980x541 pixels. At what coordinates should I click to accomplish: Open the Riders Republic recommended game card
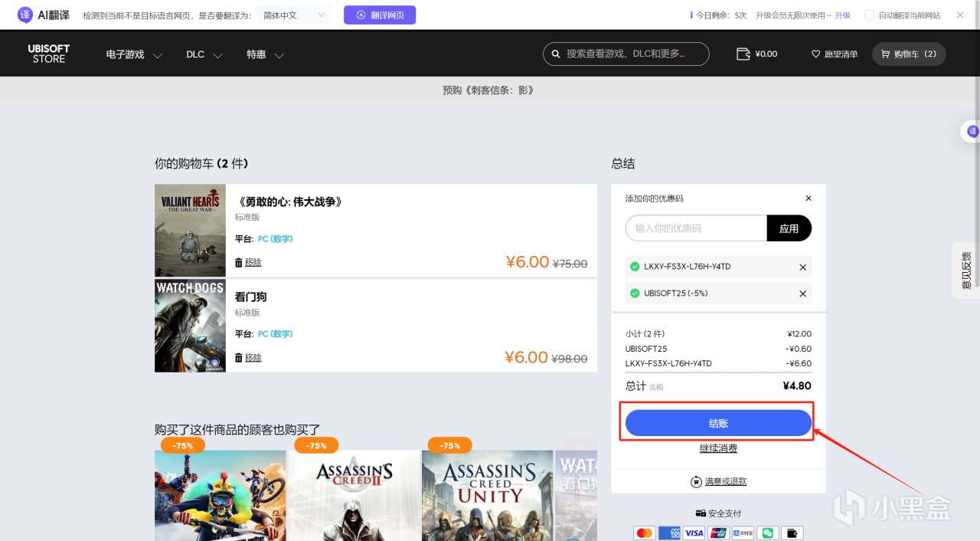(x=220, y=495)
